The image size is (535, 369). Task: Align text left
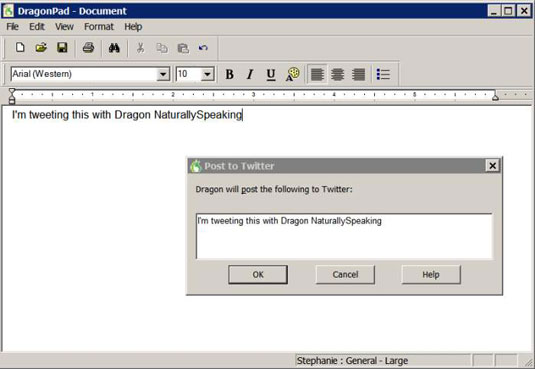pos(317,74)
